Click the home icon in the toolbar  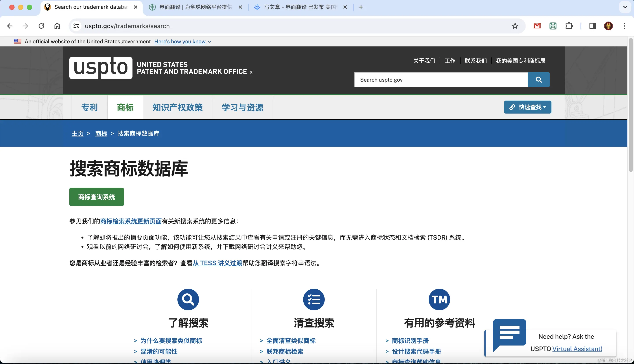(x=57, y=26)
